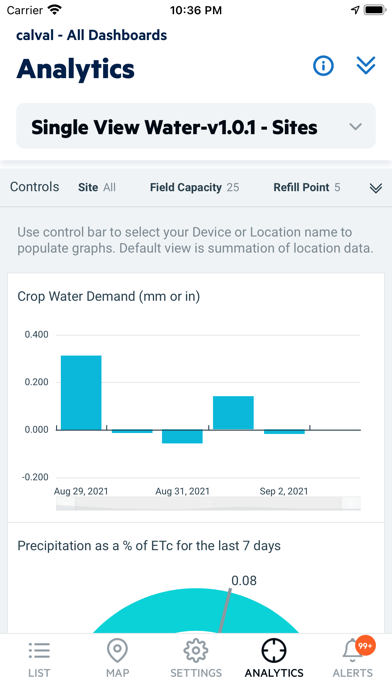
Task: Adjust the Refill Point 5 control
Action: [307, 187]
